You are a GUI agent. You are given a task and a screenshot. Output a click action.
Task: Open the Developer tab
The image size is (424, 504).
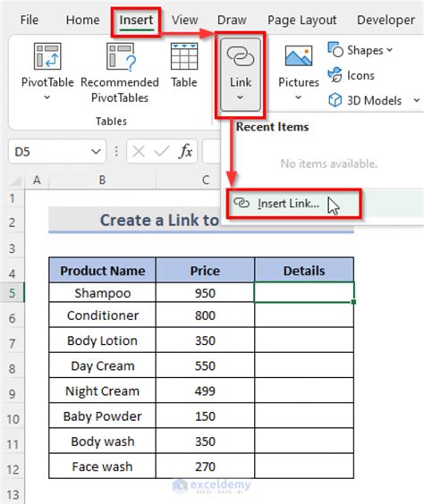click(386, 21)
